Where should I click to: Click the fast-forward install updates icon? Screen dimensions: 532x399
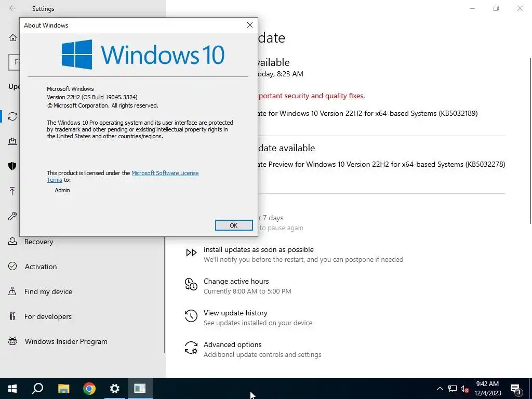pos(191,252)
